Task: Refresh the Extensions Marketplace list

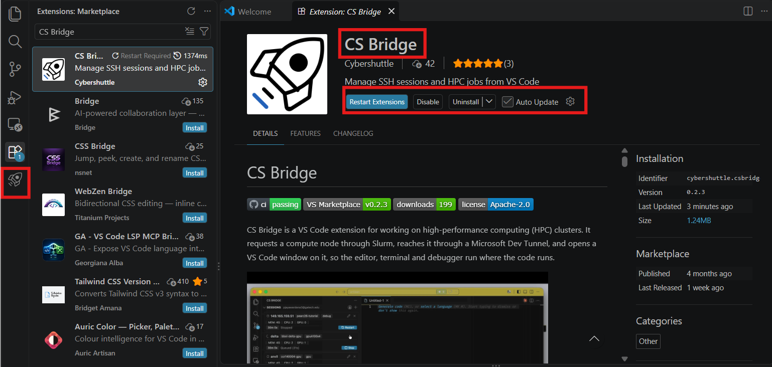Action: 191,11
